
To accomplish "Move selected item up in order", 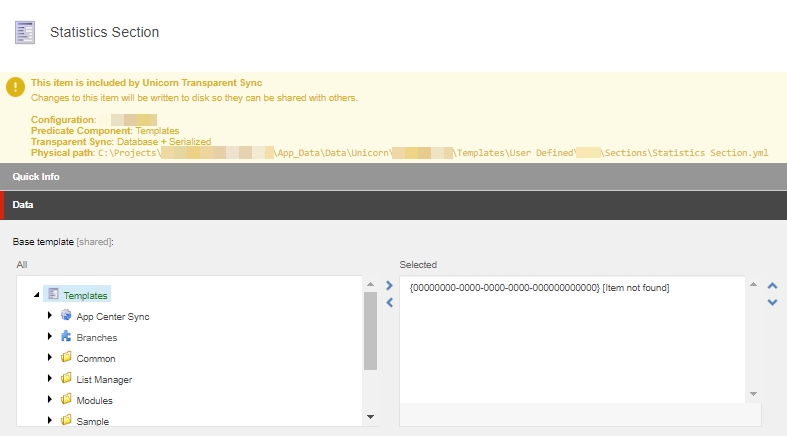I will pos(772,286).
